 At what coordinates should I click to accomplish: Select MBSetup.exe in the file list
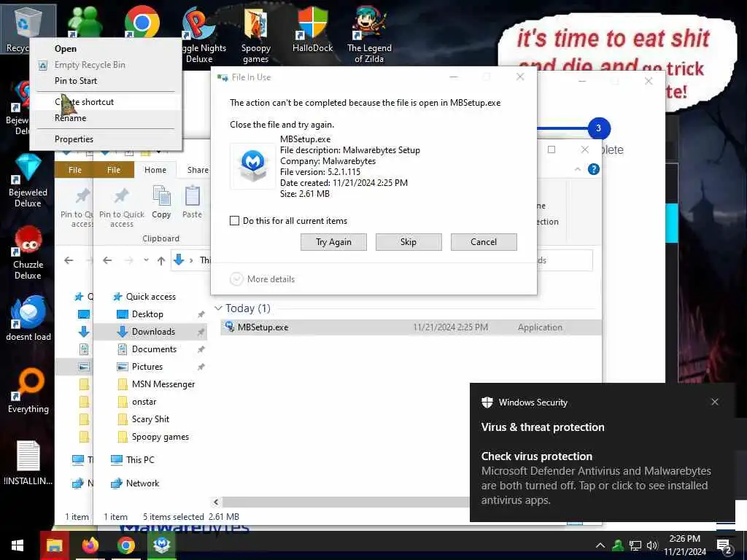(411, 327)
